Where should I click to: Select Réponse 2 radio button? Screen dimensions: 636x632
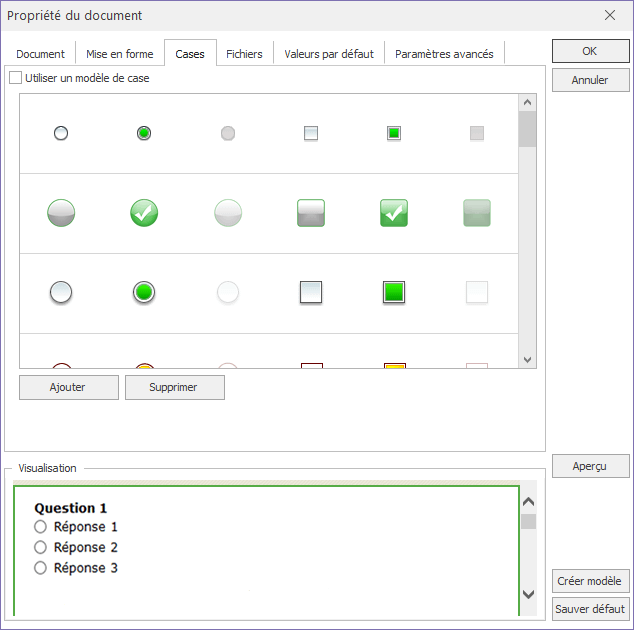[x=40, y=547]
